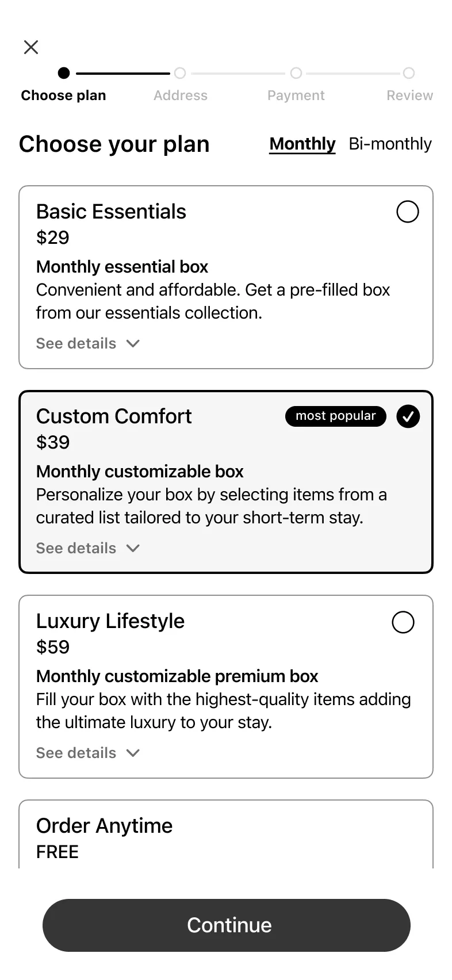Expand See details under Custom Comfort

(87, 548)
